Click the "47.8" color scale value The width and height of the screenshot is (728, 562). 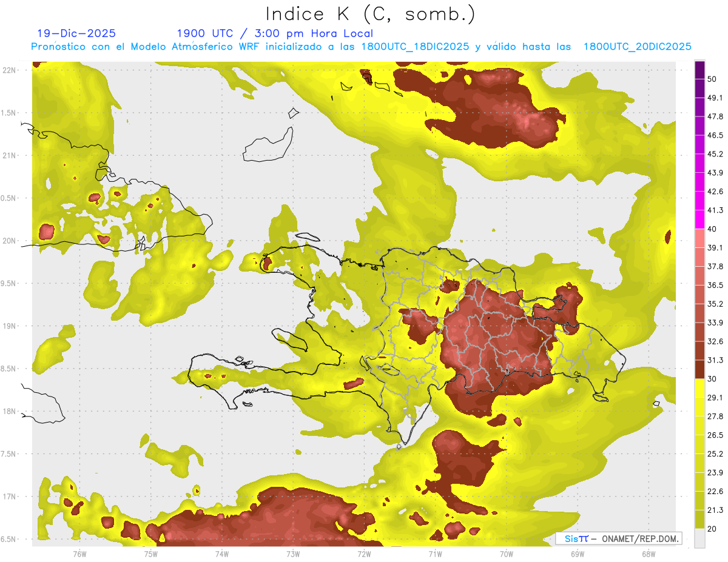coord(715,116)
